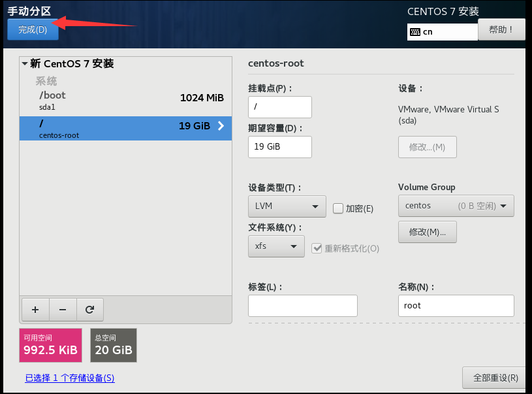Open the 帮助 help button

[x=501, y=30]
